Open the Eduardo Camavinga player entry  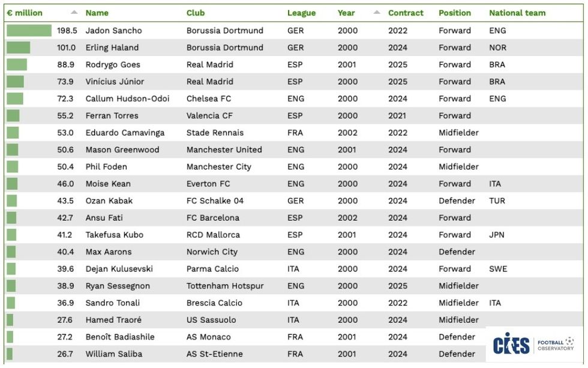[125, 133]
